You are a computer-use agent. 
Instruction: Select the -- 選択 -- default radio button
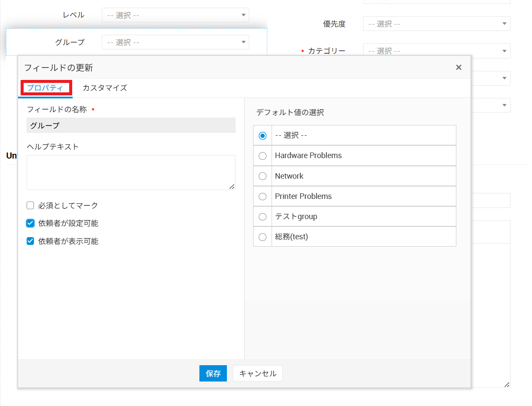click(x=263, y=135)
